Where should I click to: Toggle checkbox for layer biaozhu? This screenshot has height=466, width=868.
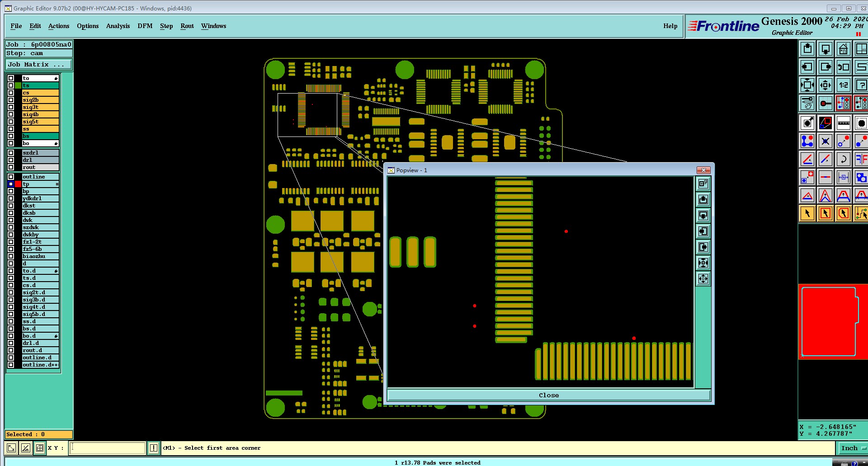pos(11,256)
